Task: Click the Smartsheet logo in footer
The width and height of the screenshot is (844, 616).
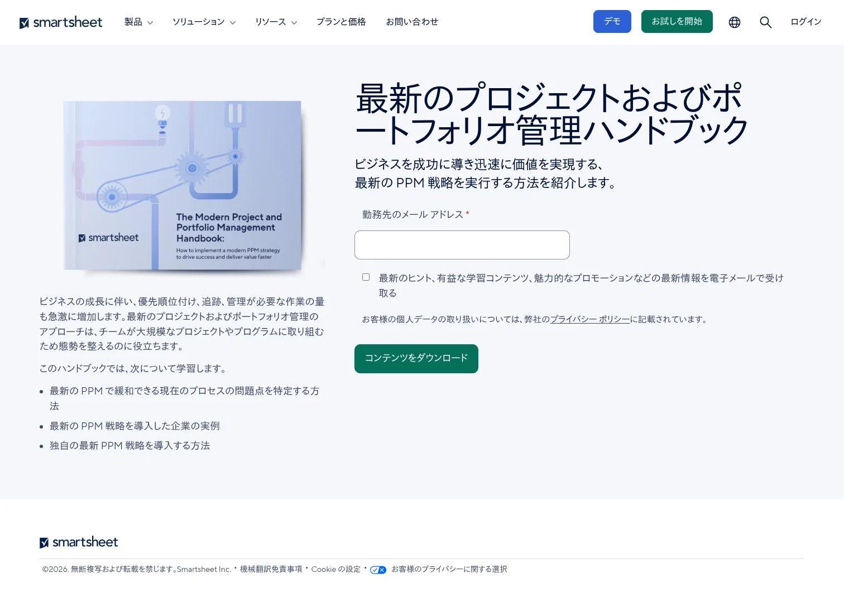Action: [79, 542]
